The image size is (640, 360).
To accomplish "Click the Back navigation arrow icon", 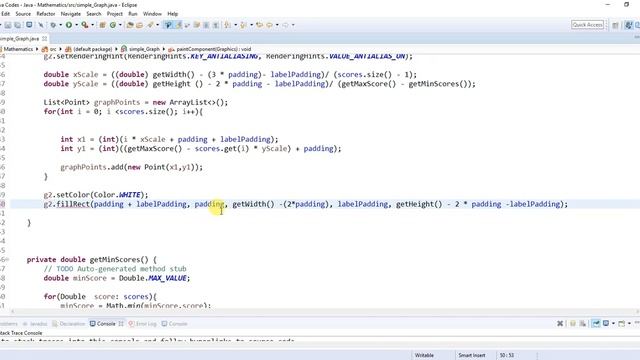I will [269, 25].
